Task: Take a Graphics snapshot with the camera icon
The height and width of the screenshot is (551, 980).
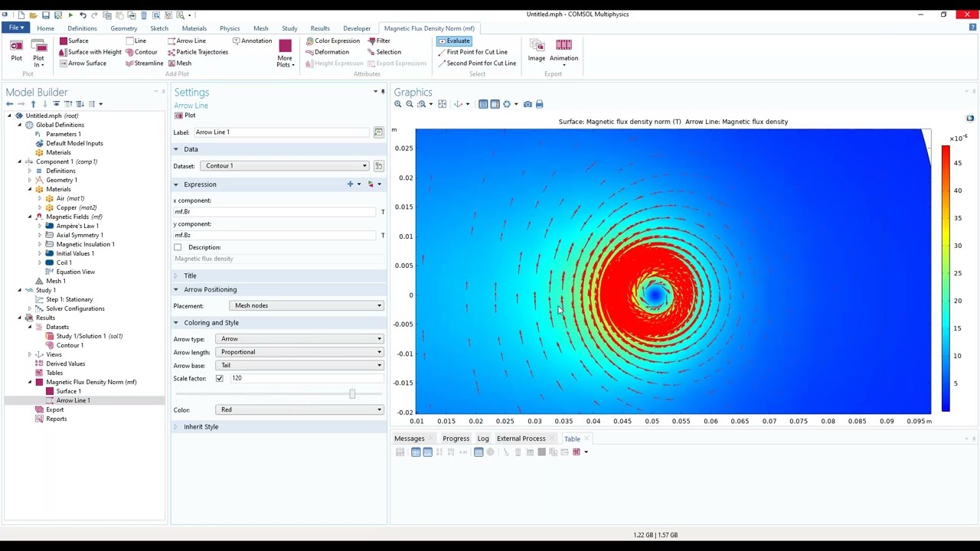Action: [528, 104]
